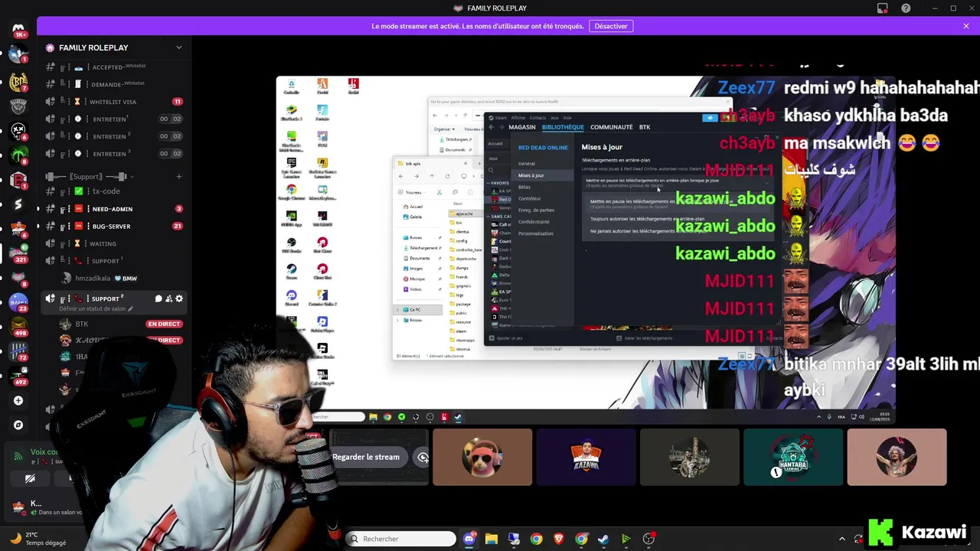The image size is (980, 551).
Task: Open the tx-code text channel
Action: click(x=115, y=191)
